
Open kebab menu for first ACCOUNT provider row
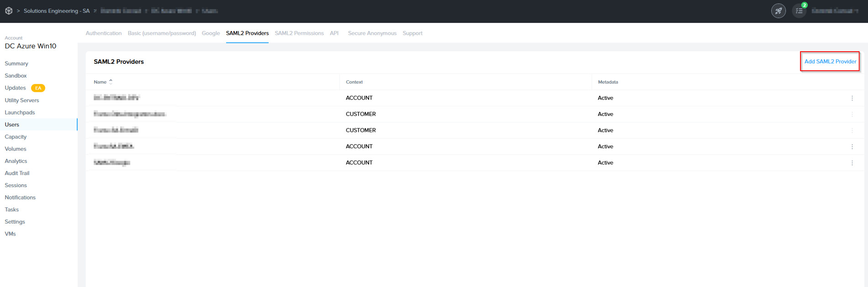pyautogui.click(x=852, y=98)
